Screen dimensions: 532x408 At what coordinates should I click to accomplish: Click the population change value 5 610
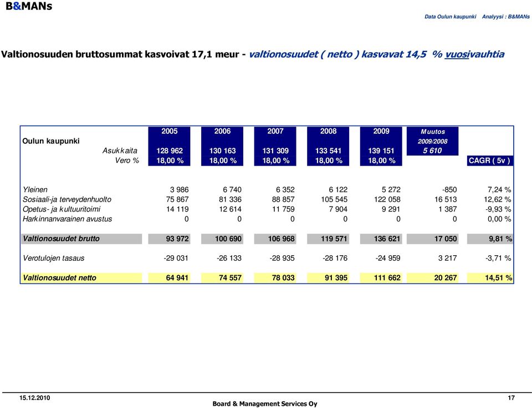[432, 151]
